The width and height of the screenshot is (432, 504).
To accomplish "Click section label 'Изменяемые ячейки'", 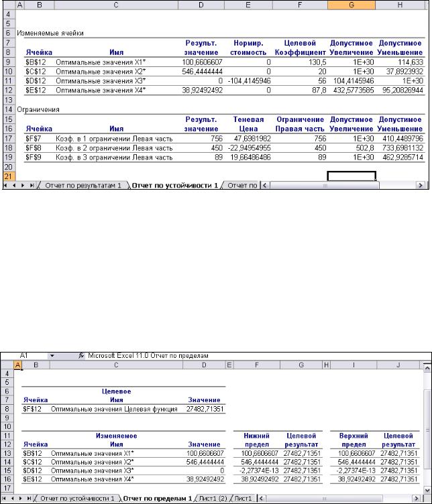I will (x=50, y=33).
